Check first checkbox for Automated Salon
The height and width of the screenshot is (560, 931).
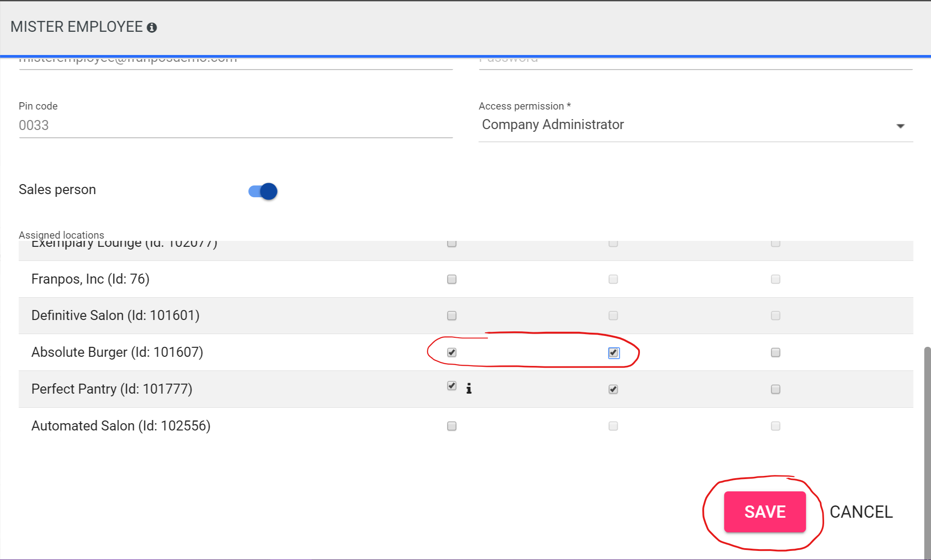click(452, 426)
